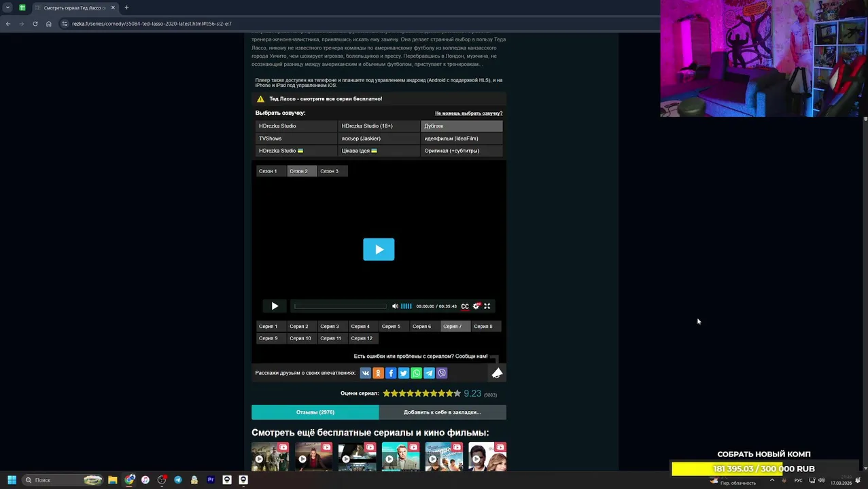Image resolution: width=868 pixels, height=489 pixels.
Task: Switch player to fullscreen
Action: pos(487,306)
